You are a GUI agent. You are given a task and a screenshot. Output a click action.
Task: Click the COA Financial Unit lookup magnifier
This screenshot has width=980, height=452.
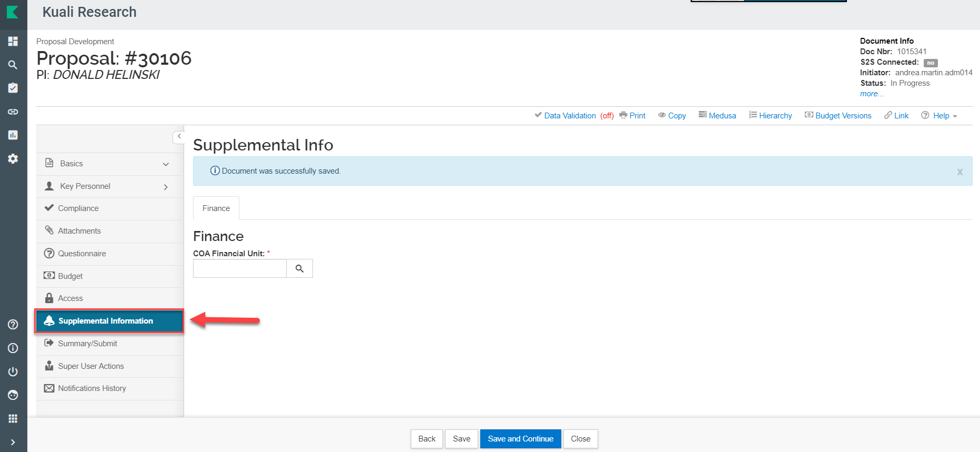(299, 268)
